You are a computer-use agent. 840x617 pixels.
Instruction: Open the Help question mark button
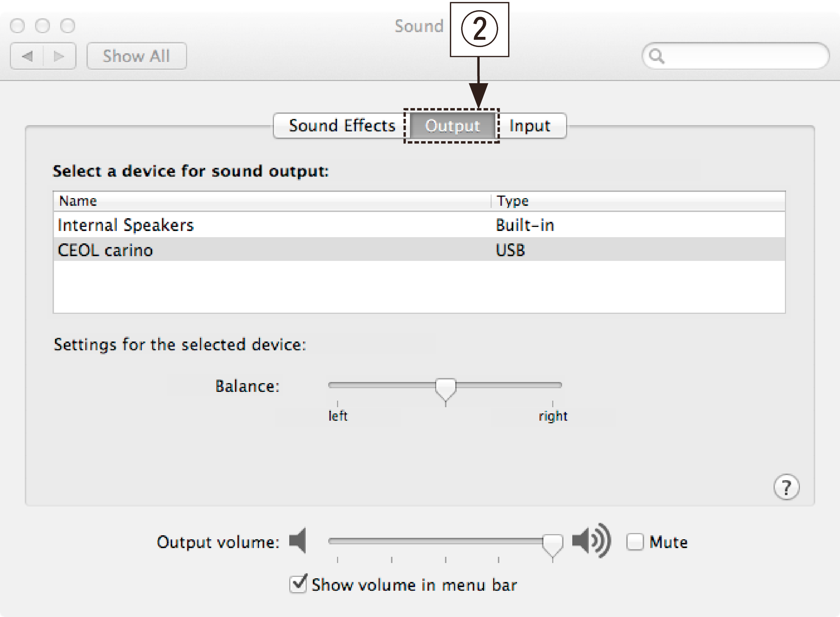pyautogui.click(x=786, y=487)
